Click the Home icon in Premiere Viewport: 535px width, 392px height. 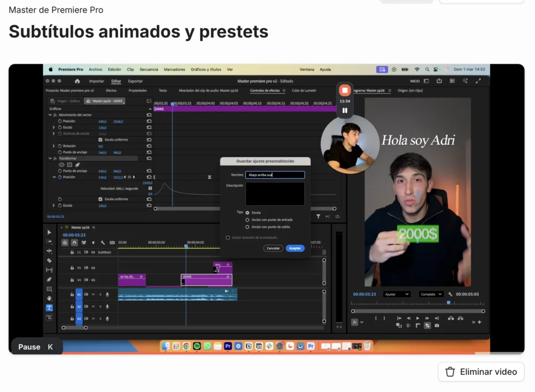pyautogui.click(x=77, y=81)
